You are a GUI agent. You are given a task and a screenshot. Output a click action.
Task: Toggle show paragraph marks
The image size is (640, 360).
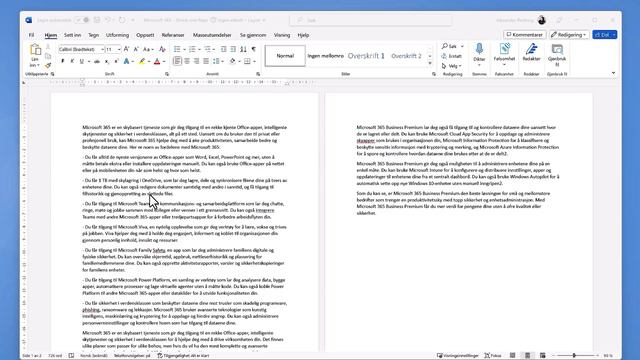coord(254,49)
